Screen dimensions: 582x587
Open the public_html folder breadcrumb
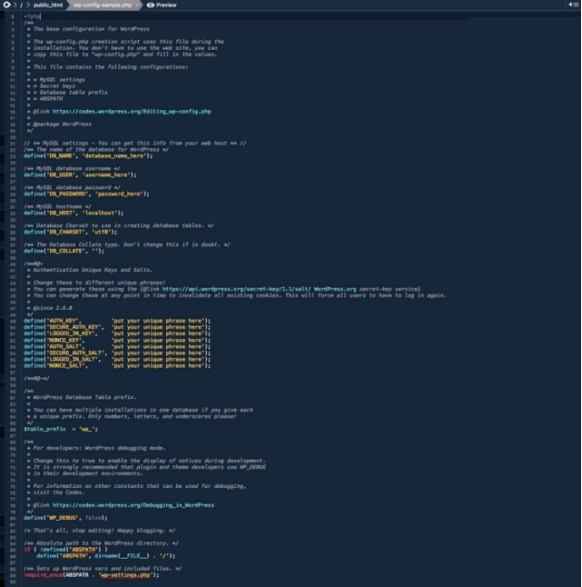tap(48, 5)
